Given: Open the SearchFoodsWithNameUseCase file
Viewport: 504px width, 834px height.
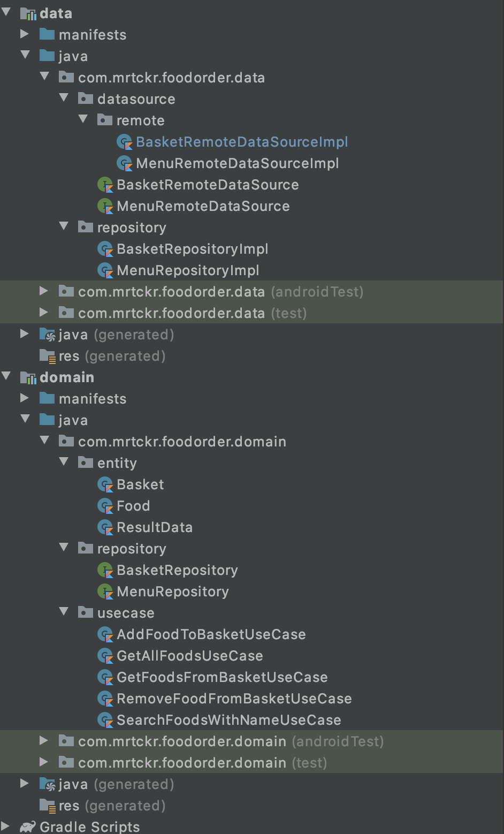Looking at the screenshot, I should [229, 719].
